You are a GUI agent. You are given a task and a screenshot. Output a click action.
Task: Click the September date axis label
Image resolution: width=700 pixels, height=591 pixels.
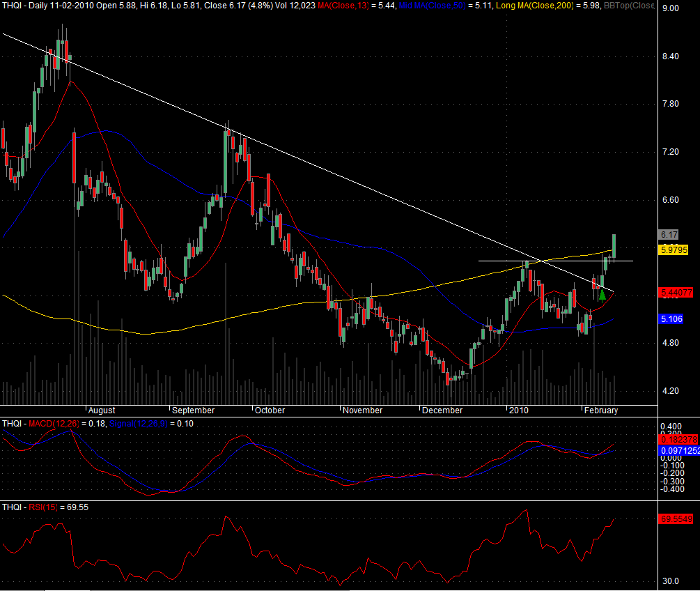(194, 410)
